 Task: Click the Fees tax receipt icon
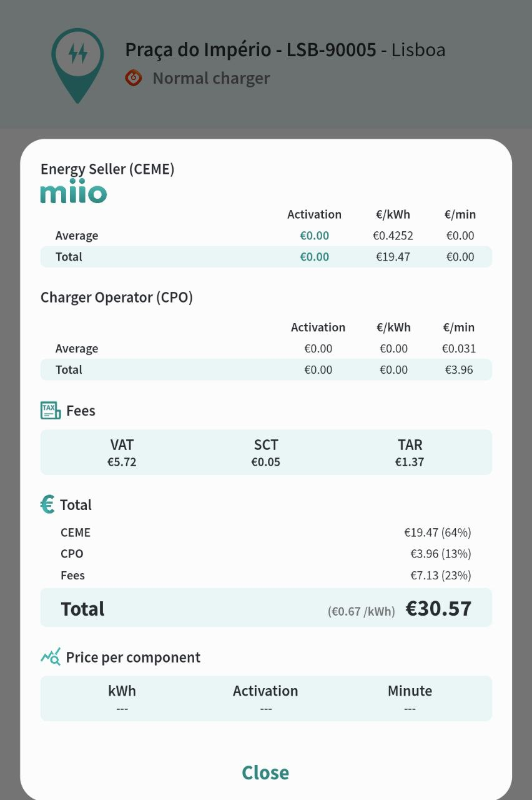click(x=51, y=411)
